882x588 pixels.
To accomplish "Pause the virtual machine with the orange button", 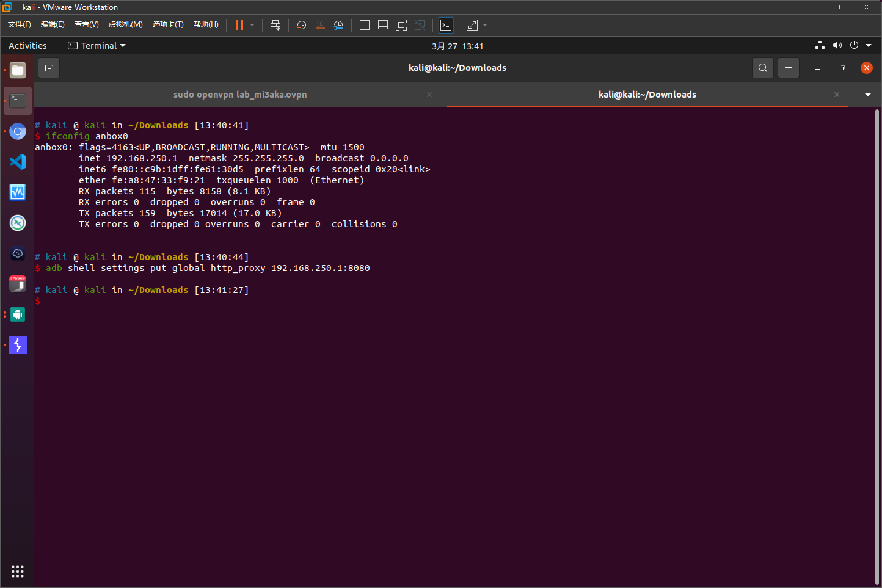I will click(239, 25).
